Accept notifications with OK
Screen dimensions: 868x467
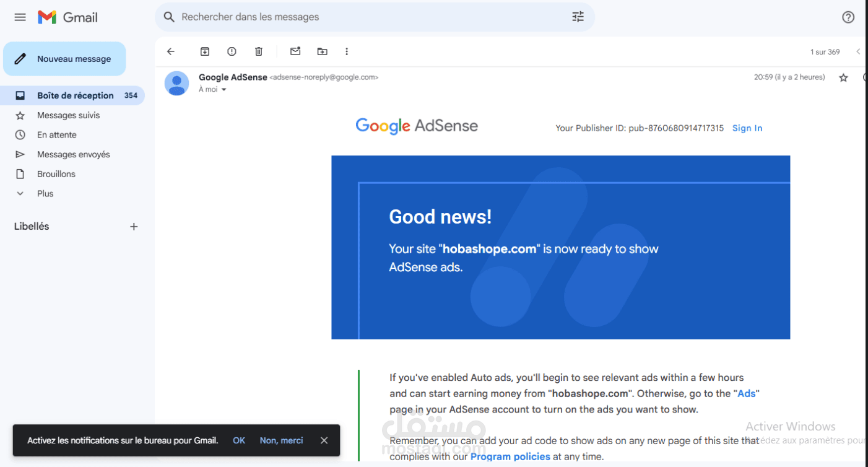pyautogui.click(x=239, y=440)
